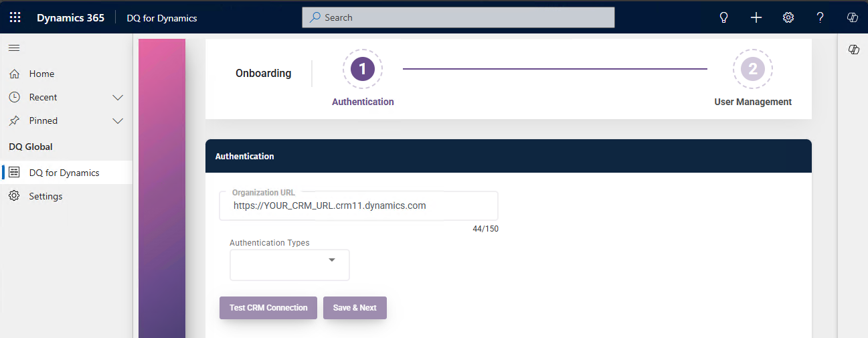Click the DQ Global group heading
This screenshot has width=868, height=338.
coord(31,147)
